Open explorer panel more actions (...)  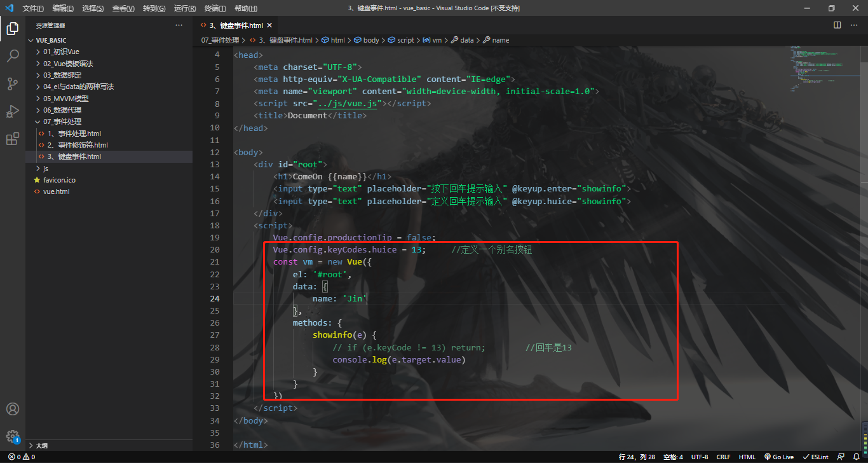click(x=179, y=25)
